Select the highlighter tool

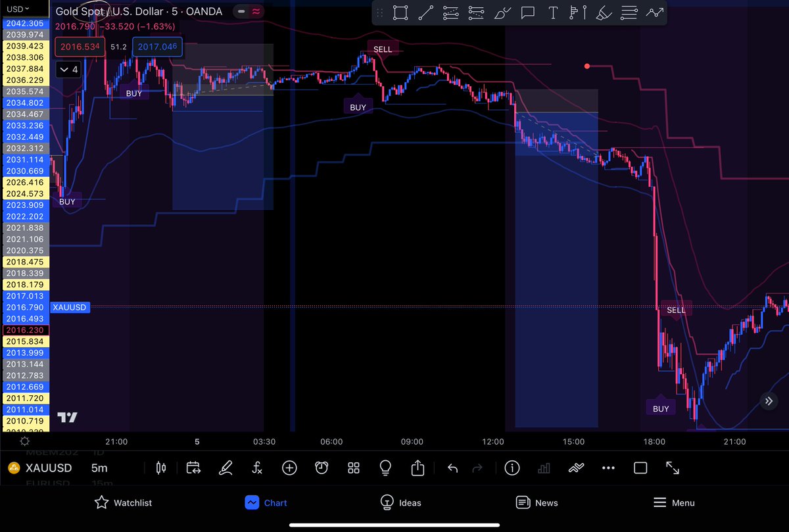603,12
